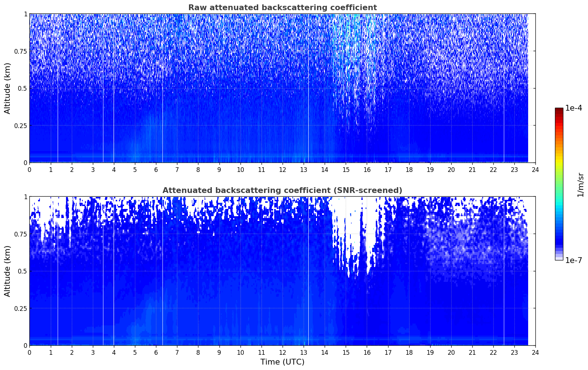The height and width of the screenshot is (370, 588).
Task: Click the '1e-7' colorbar minimum label
Action: click(573, 260)
